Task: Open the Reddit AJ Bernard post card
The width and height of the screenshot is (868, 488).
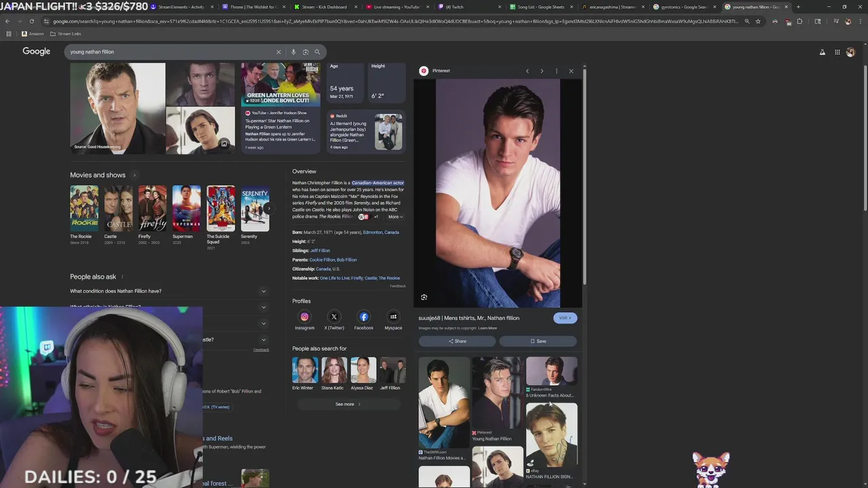Action: coord(366,131)
